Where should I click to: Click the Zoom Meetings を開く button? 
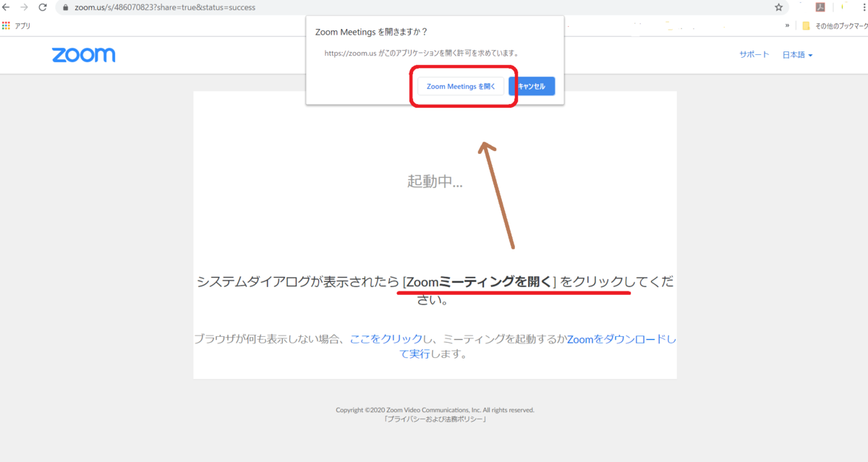pyautogui.click(x=461, y=86)
